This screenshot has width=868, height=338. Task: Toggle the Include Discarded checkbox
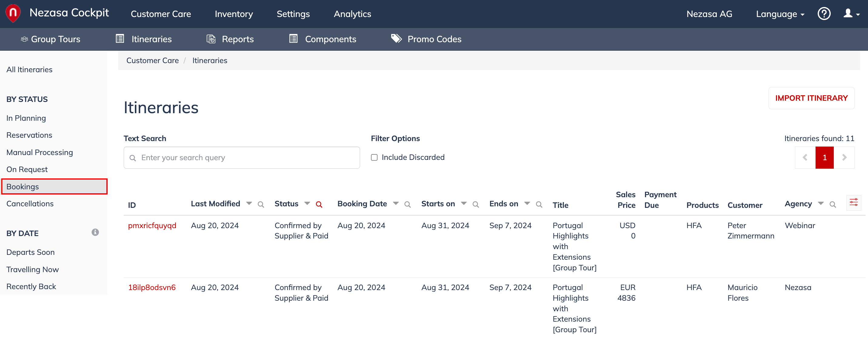[374, 157]
